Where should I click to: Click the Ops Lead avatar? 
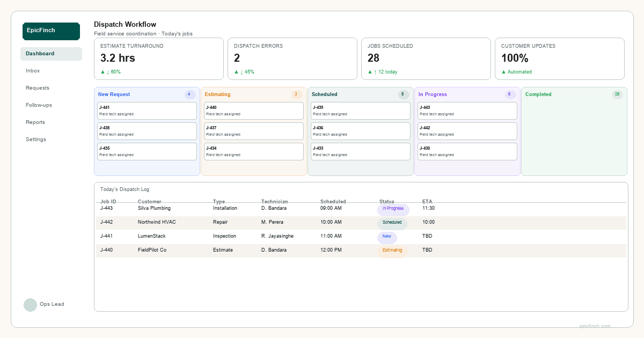tap(30, 305)
